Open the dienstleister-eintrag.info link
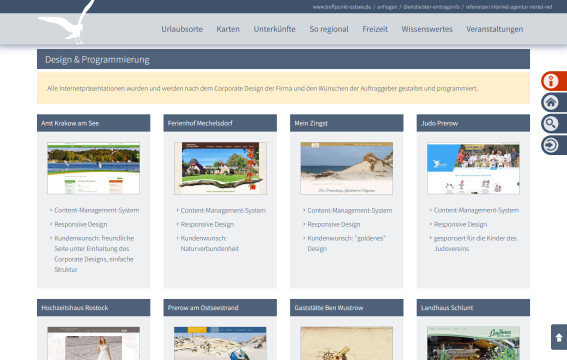Screen dimensions: 567x360 [431, 7]
